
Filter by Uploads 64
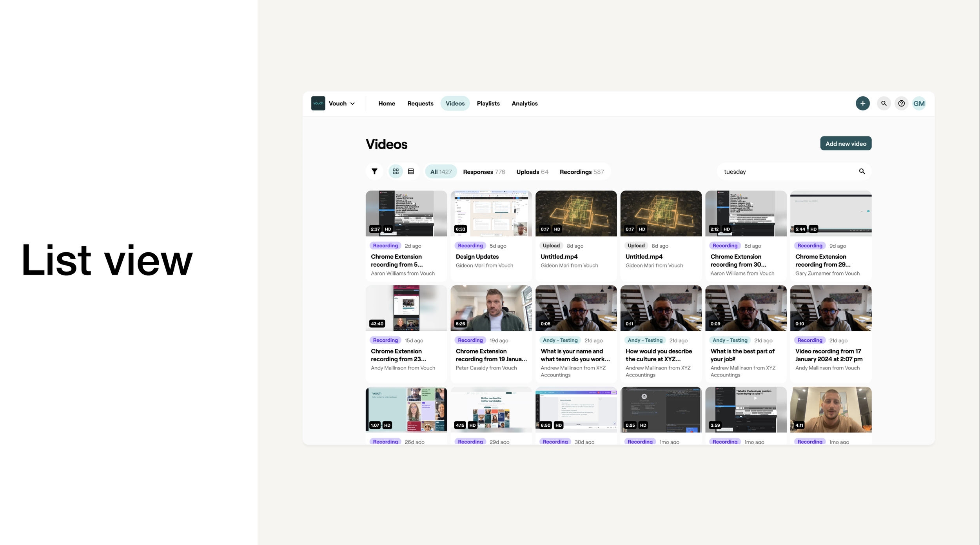[x=532, y=172]
